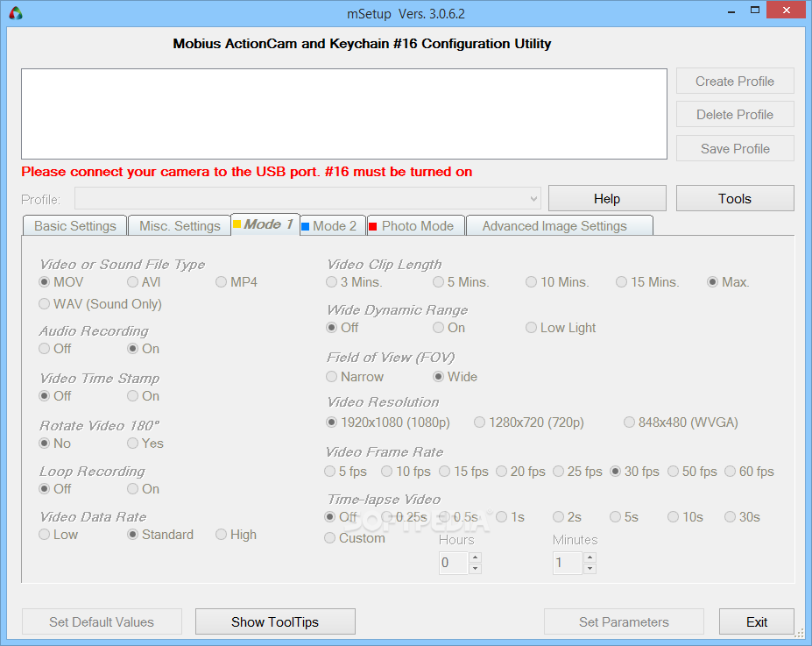Set frame rate to 5 fps
Viewport: 812px width, 646px height.
click(x=346, y=472)
